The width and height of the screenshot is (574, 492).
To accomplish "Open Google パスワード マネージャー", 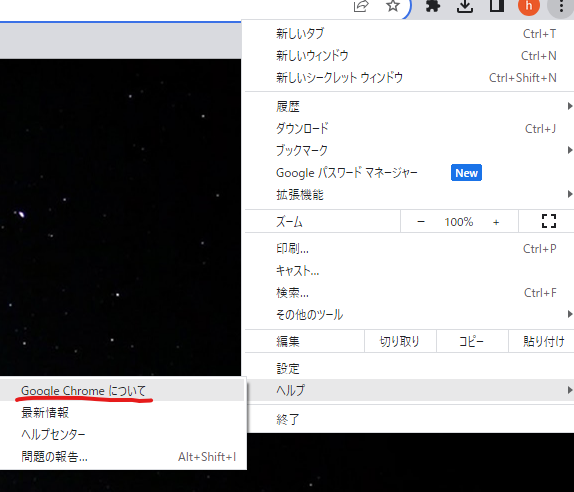I will pyautogui.click(x=409, y=172).
